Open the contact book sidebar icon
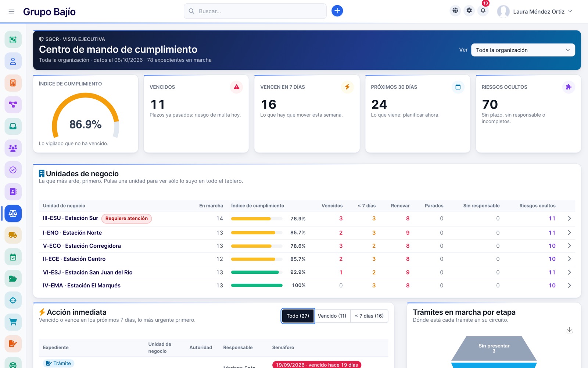The height and width of the screenshot is (368, 588). [13, 191]
